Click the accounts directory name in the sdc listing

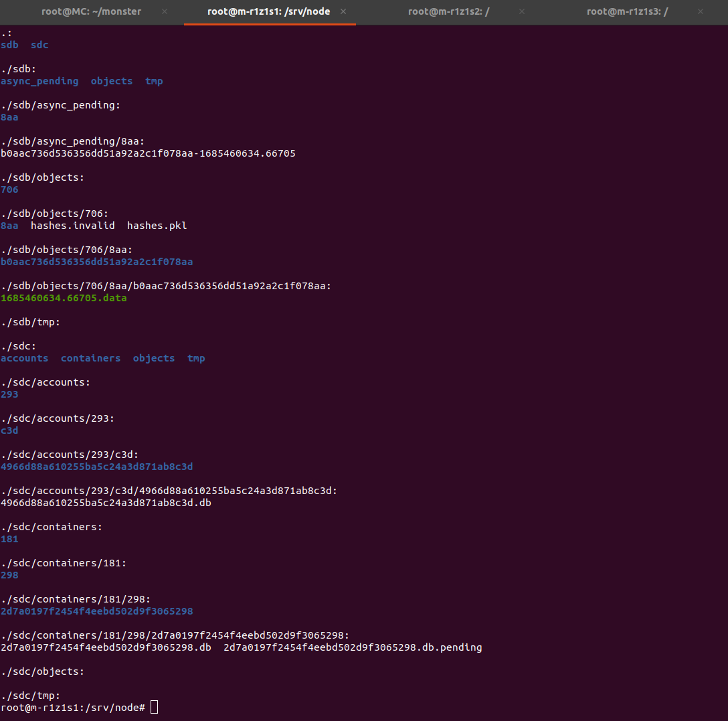coord(24,358)
